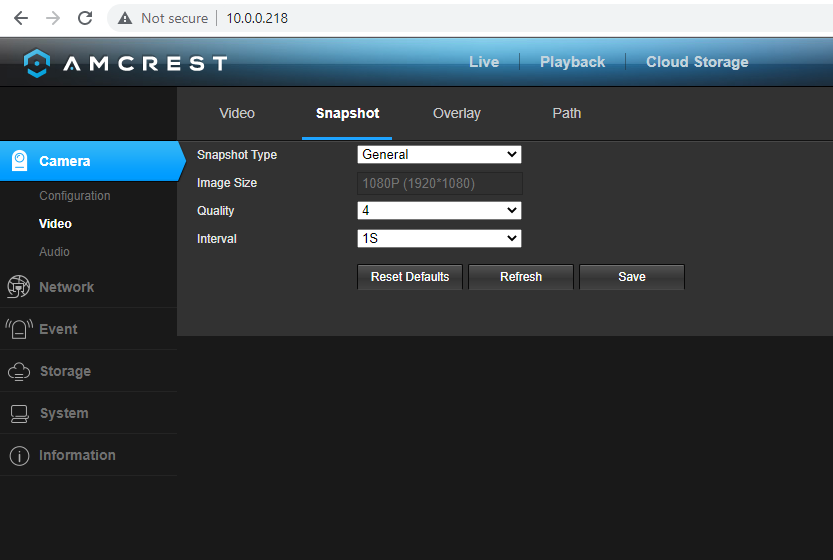Click the disabled Image Size field
This screenshot has height=560, width=833.
coord(439,183)
